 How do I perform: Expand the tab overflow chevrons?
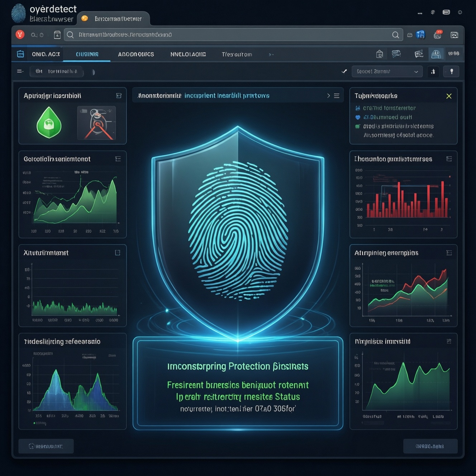(x=271, y=54)
